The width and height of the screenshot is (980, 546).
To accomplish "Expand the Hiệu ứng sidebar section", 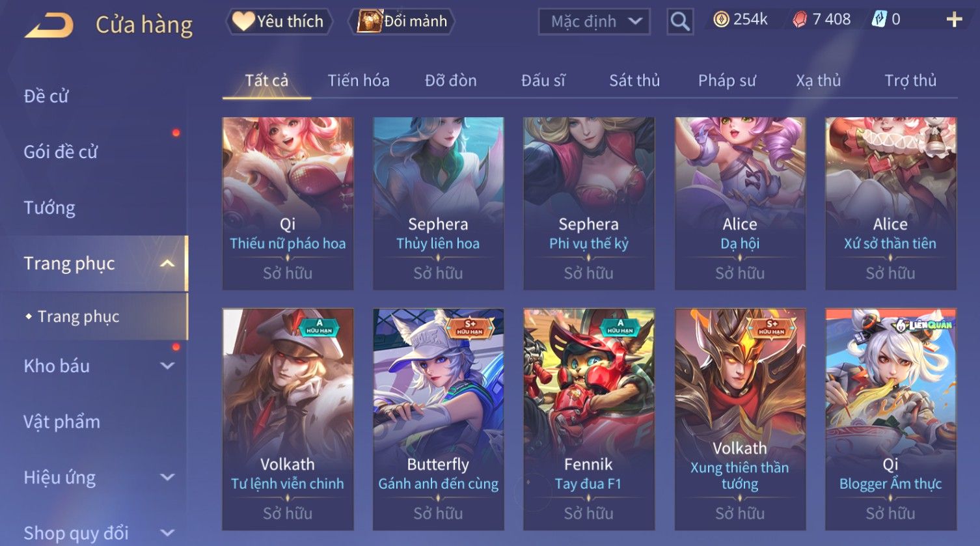I will pyautogui.click(x=167, y=477).
